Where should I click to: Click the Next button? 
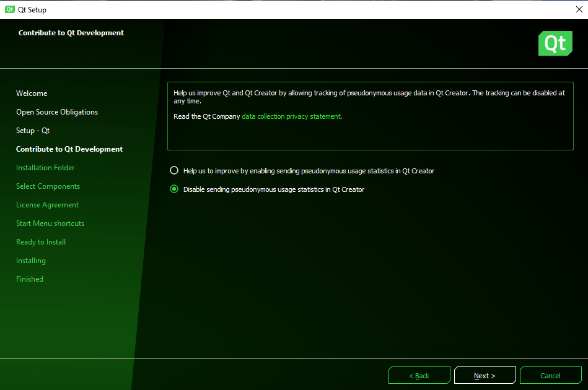click(485, 376)
